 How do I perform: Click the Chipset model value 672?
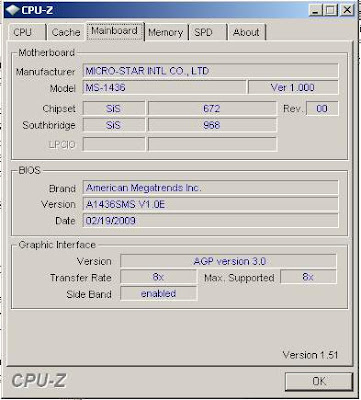click(212, 109)
